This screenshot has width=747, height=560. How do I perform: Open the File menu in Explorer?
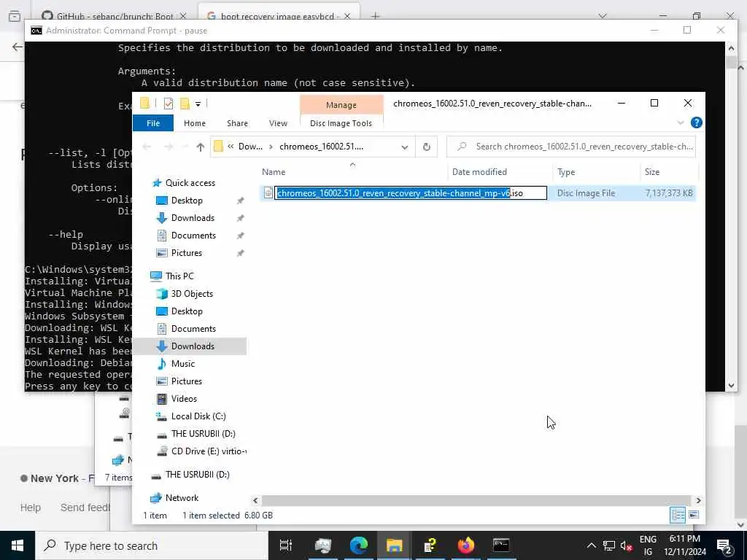153,122
